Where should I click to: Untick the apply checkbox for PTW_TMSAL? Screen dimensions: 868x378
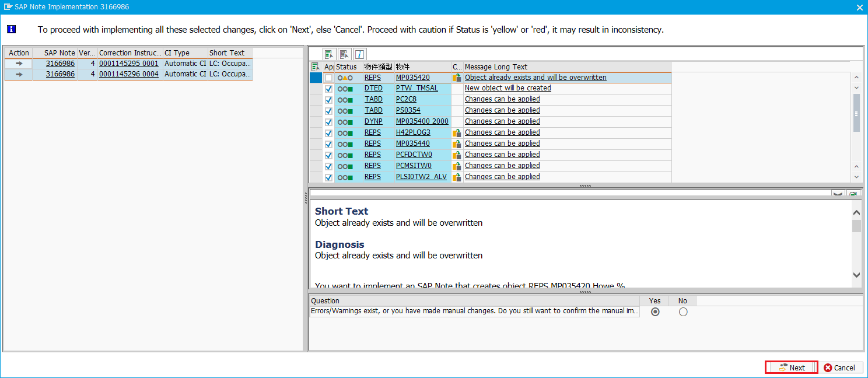click(329, 89)
